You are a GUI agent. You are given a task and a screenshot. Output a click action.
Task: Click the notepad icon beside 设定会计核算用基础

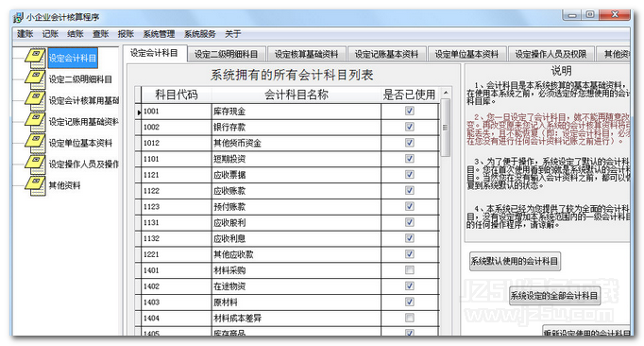point(35,100)
